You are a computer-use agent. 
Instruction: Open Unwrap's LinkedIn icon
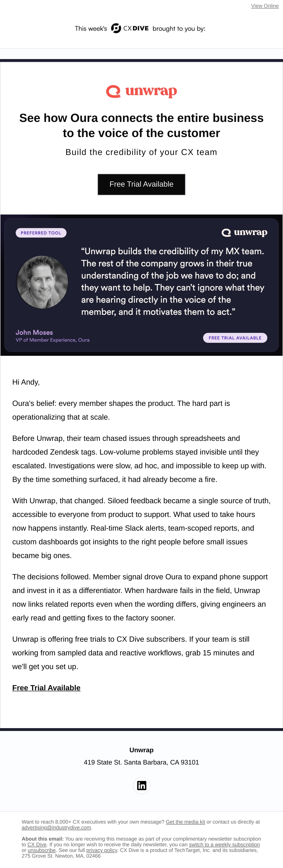[141, 786]
